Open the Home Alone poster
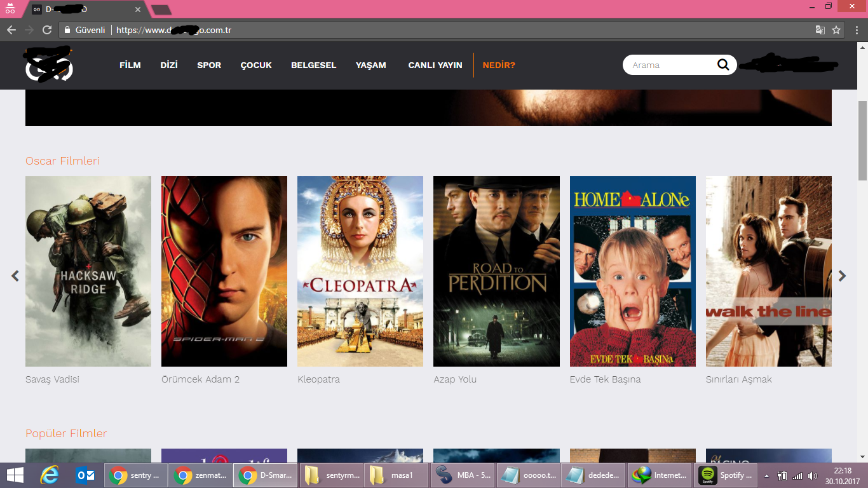 pos(633,271)
